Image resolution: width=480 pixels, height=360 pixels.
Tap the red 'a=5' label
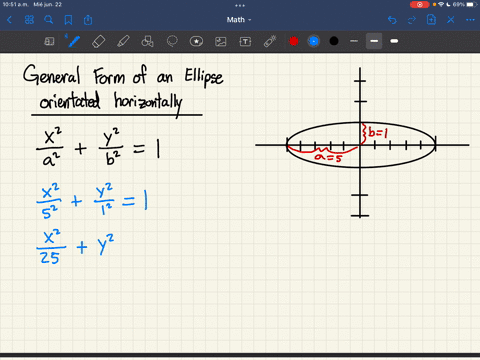tap(328, 157)
